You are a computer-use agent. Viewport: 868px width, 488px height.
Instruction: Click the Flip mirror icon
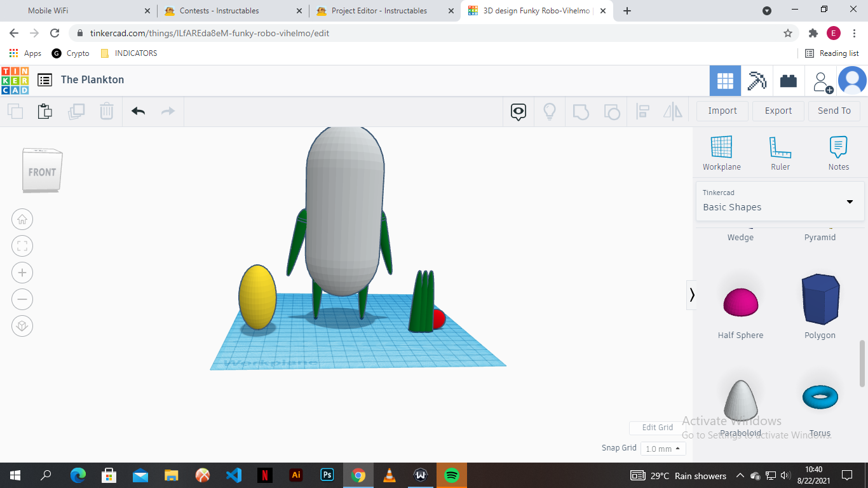tap(673, 112)
